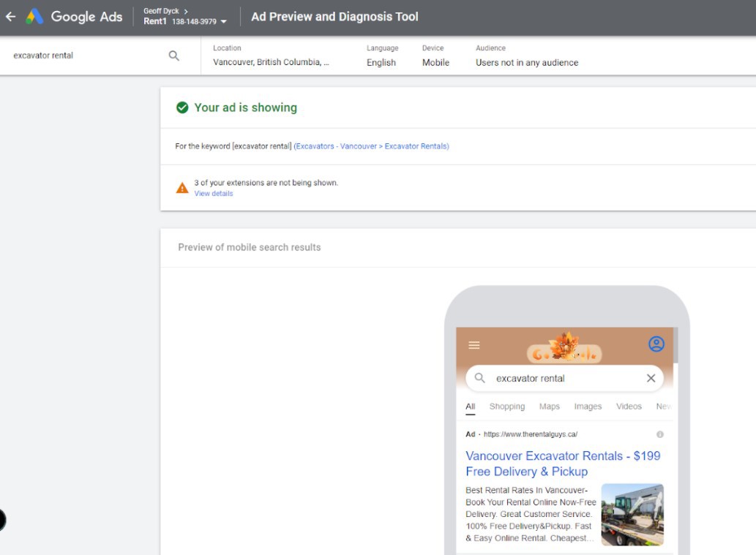
Task: Open the ad info icon beside therentalguys URL
Action: tap(660, 434)
